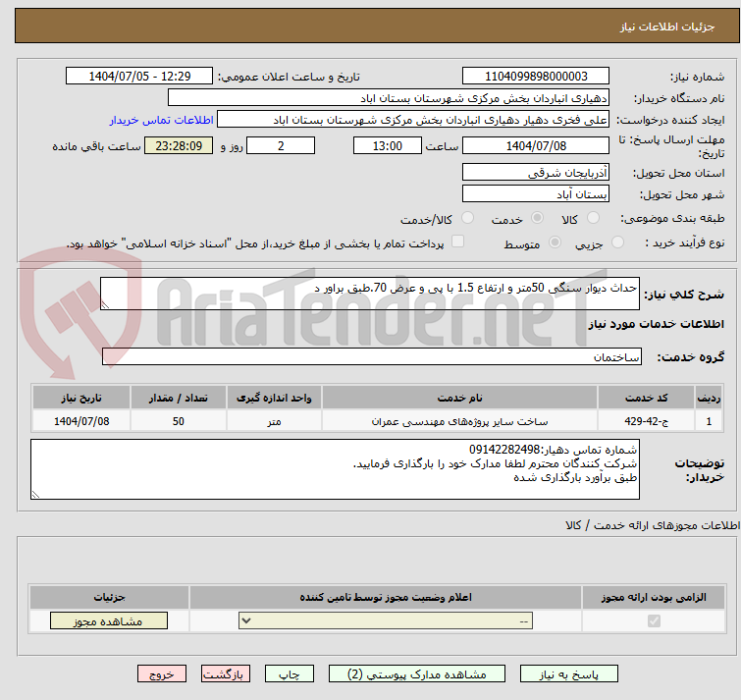Image resolution: width=741 pixels, height=700 pixels.
Task: Click the بازگشت back button
Action: 226,673
